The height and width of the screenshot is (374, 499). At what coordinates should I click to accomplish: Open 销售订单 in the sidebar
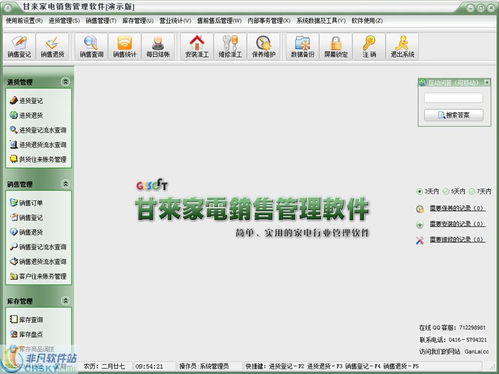(x=26, y=203)
